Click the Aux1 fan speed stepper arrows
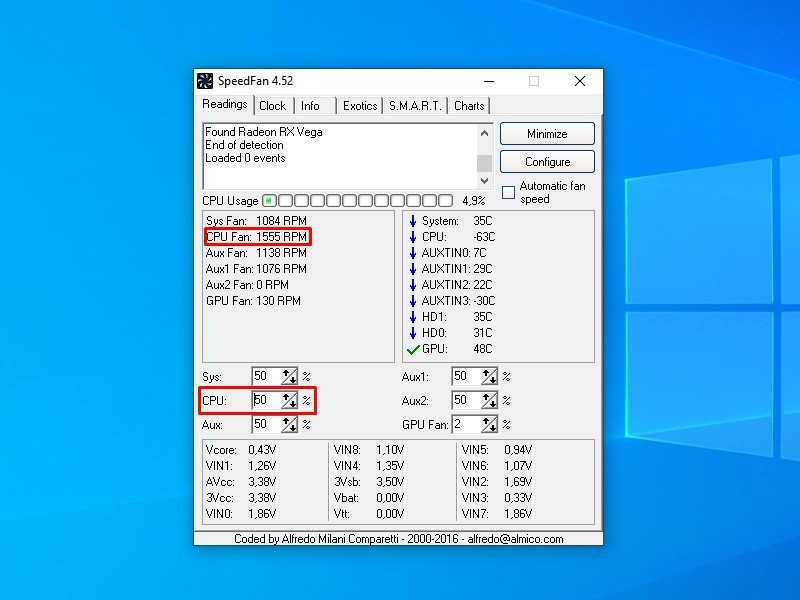This screenshot has width=800, height=600. tap(489, 377)
